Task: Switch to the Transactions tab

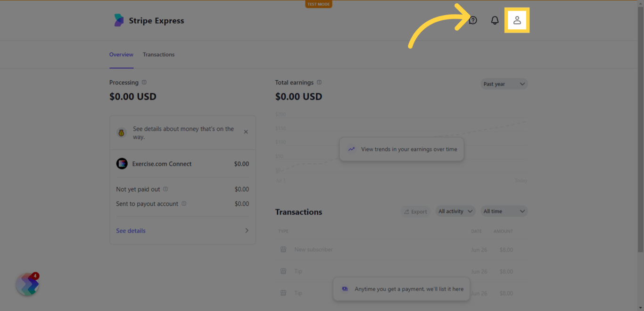Action: [158, 54]
